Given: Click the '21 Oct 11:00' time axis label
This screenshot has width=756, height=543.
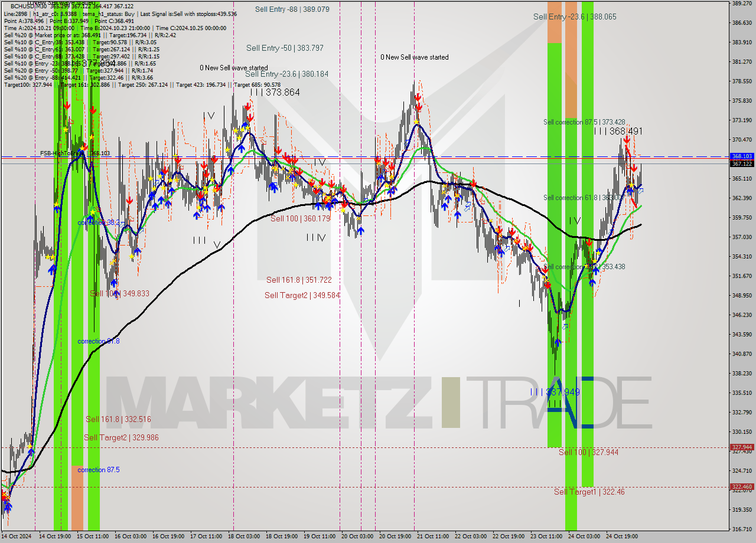Looking at the screenshot, I should pyautogui.click(x=433, y=537).
